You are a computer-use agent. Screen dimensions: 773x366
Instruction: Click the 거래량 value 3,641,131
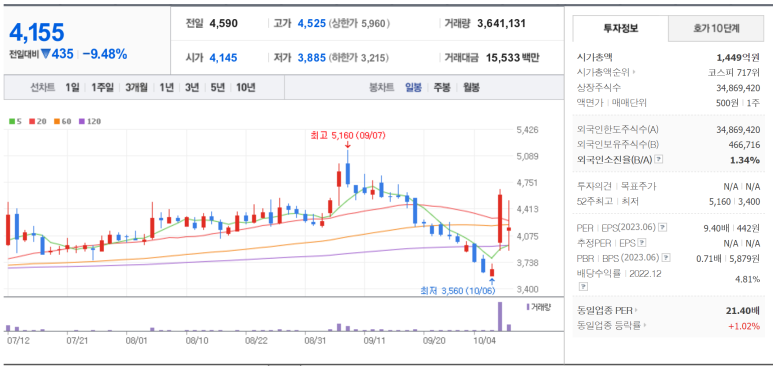tap(501, 23)
